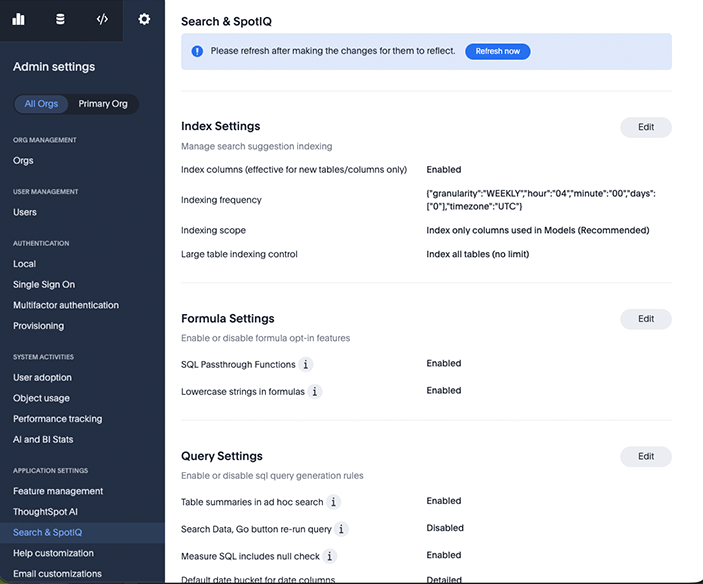Viewport: 703px width, 584px height.
Task: Click Enabled value for Measure SQL null check
Action: pyautogui.click(x=444, y=555)
